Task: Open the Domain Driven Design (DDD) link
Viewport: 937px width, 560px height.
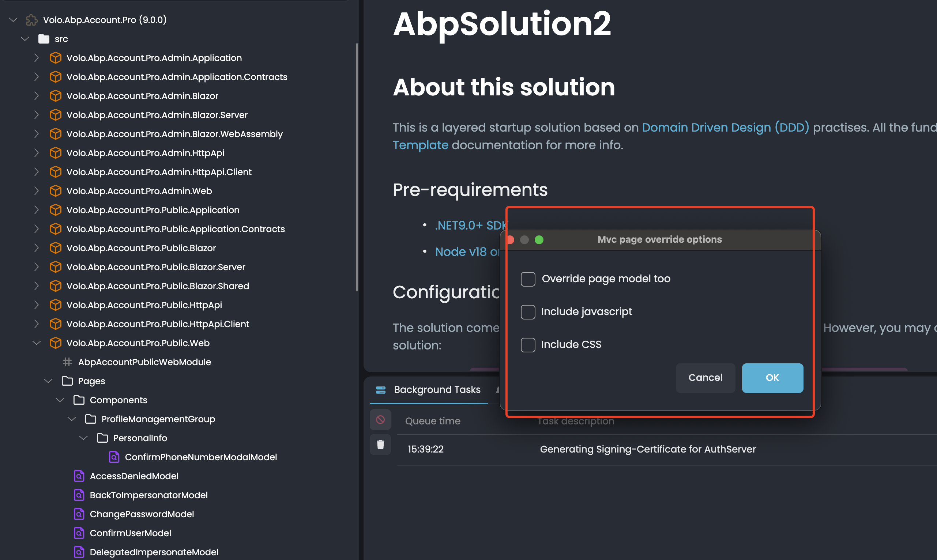Action: (x=725, y=128)
